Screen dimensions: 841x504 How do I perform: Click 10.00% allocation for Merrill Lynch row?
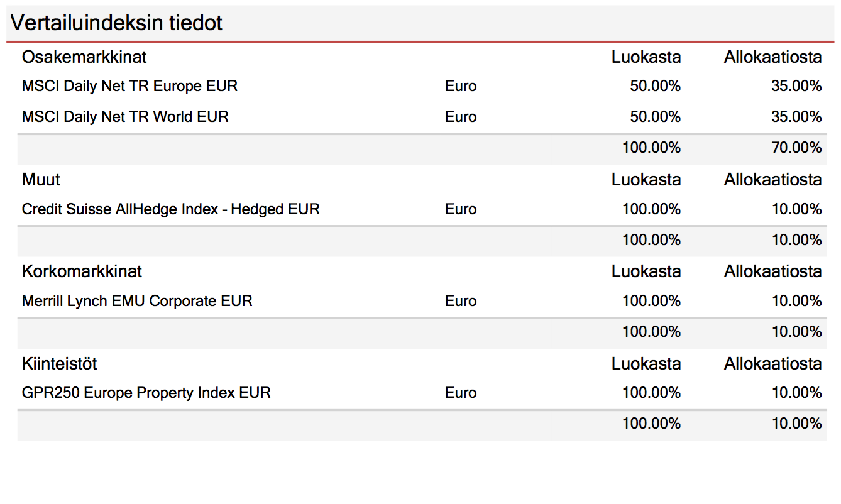[796, 301]
